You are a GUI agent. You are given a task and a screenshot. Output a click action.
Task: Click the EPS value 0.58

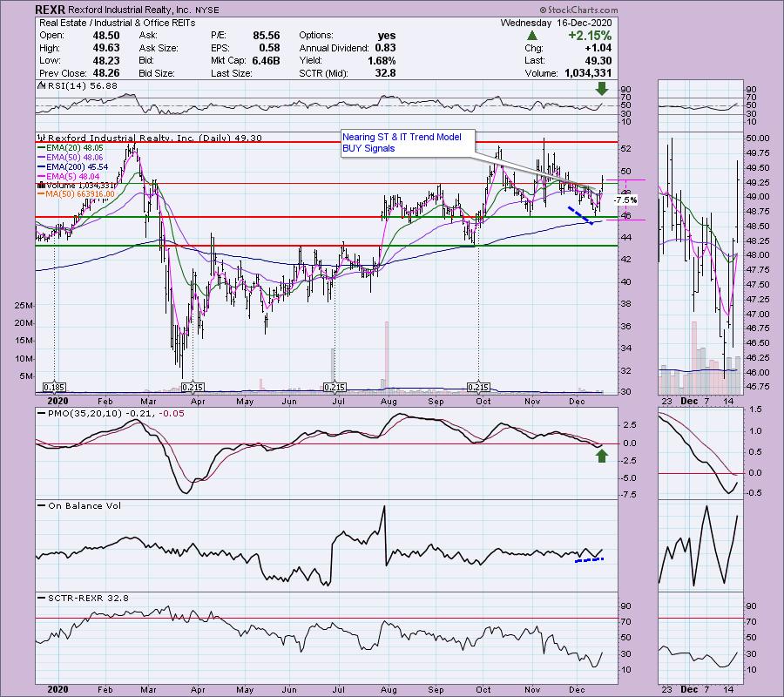click(x=269, y=48)
